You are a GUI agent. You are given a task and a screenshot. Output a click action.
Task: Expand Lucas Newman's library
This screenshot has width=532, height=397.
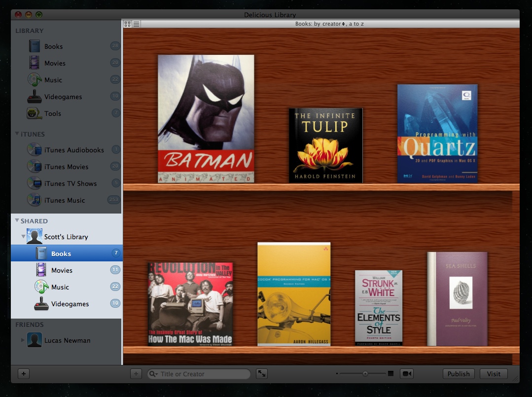[x=23, y=340]
